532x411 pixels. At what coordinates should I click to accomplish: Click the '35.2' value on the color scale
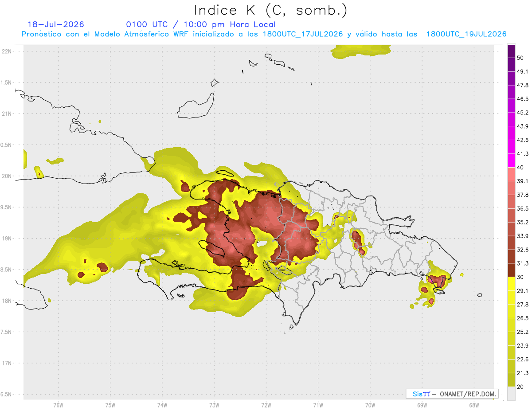[x=523, y=222]
